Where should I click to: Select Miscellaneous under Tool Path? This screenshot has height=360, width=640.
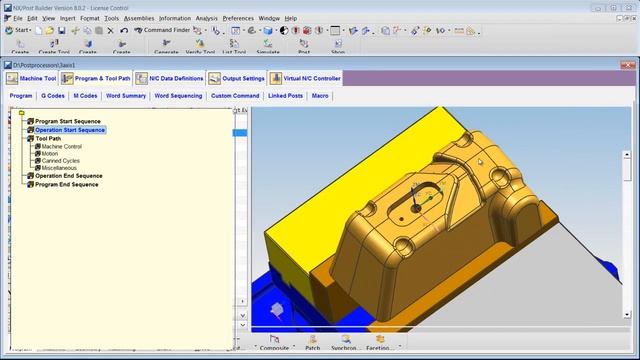point(59,168)
